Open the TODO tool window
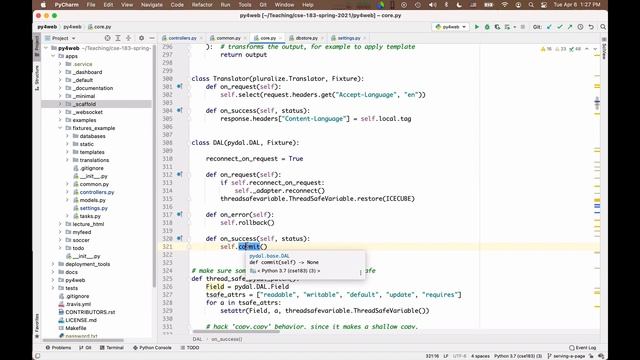This screenshot has width=640, height=360. (190, 348)
